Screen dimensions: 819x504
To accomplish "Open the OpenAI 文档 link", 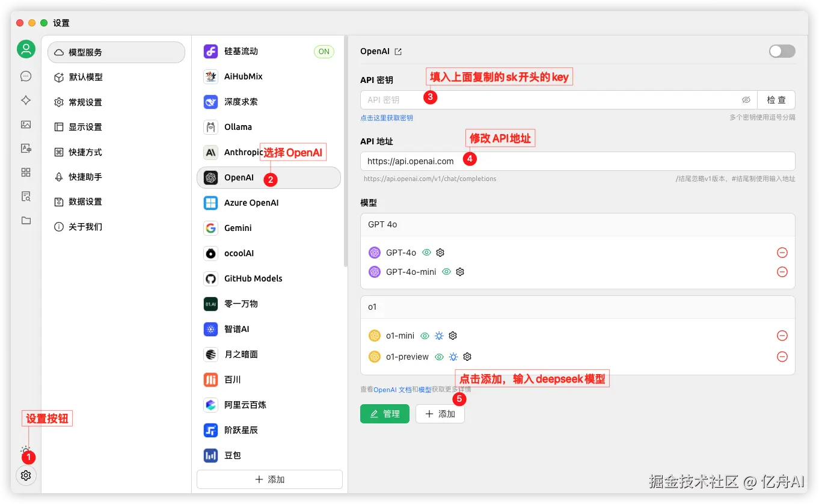I will click(393, 390).
